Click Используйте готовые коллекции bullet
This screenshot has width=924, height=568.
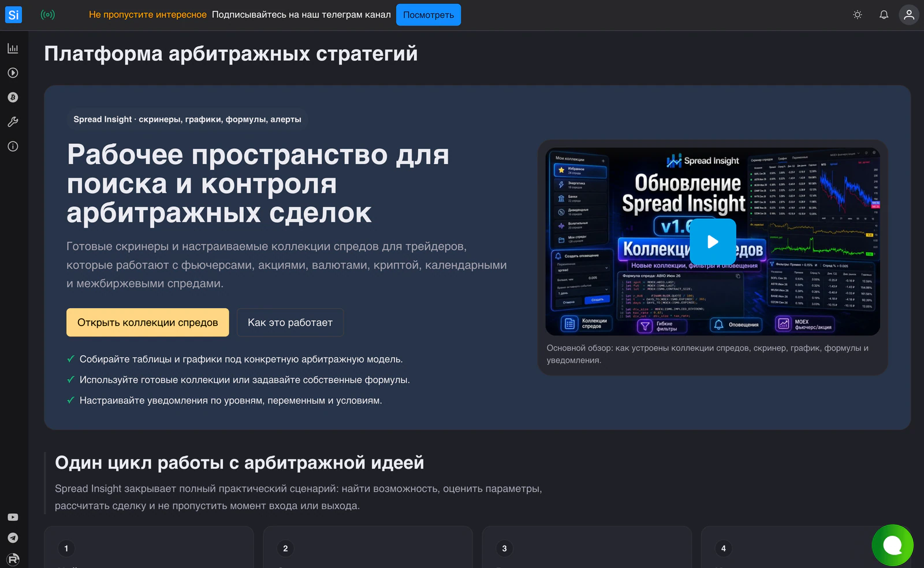pyautogui.click(x=244, y=380)
